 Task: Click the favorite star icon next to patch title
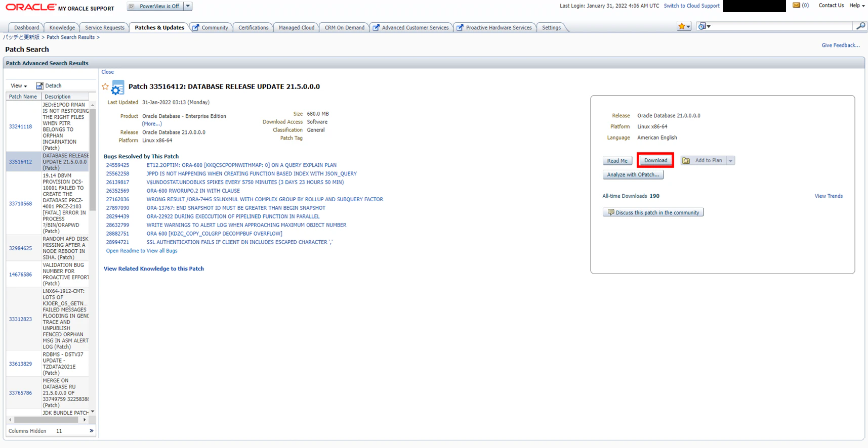pos(105,86)
